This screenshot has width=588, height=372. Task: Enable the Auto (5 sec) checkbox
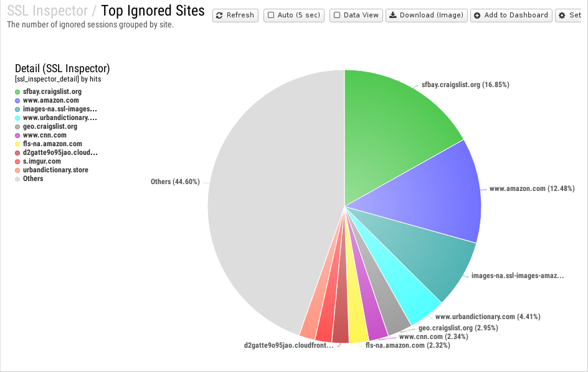point(271,16)
